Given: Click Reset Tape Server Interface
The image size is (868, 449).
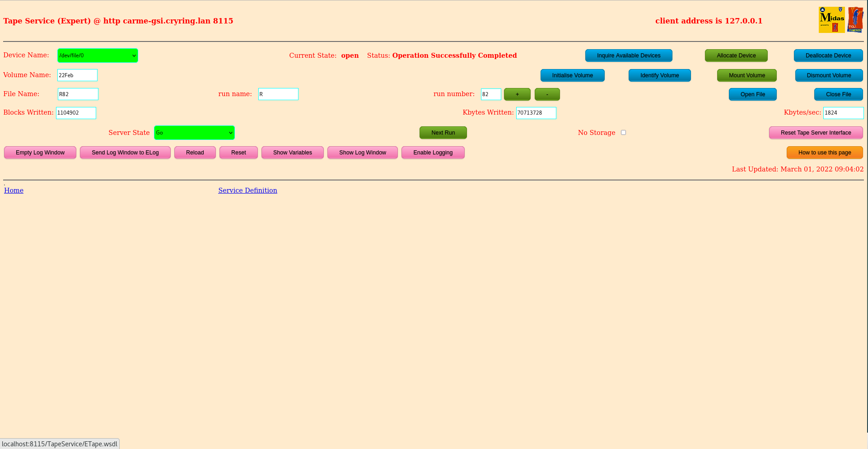Looking at the screenshot, I should (816, 132).
